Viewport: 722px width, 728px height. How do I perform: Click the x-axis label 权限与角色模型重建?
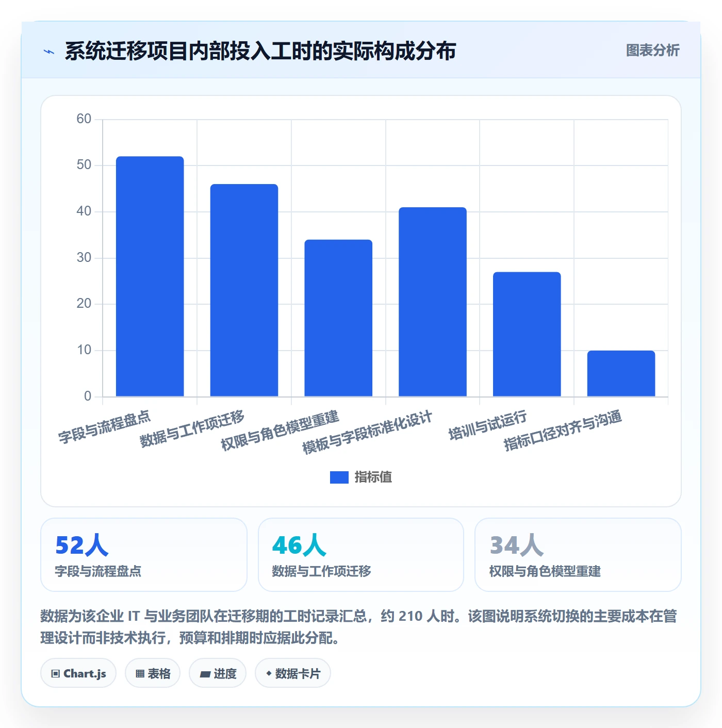coord(280,431)
